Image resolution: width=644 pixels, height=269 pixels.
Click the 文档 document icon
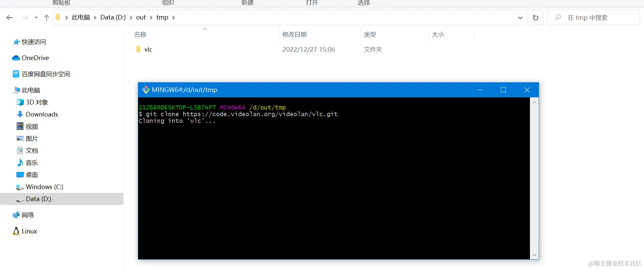coord(20,150)
